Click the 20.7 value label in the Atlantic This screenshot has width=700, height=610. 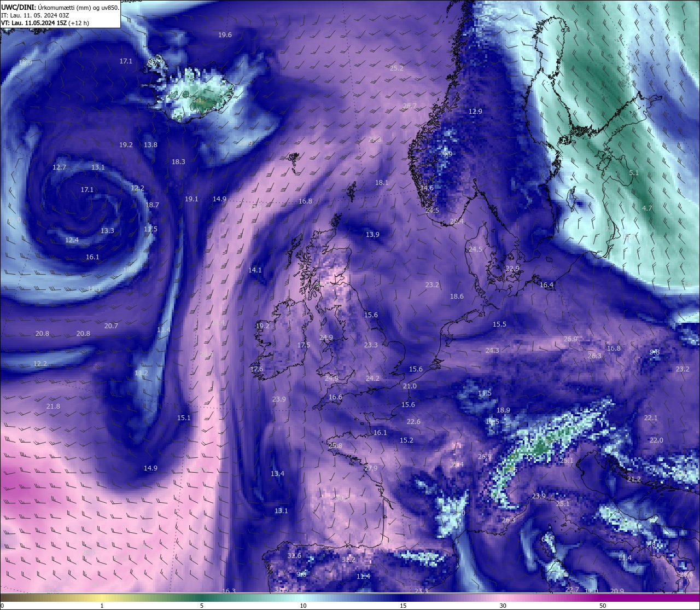click(111, 326)
